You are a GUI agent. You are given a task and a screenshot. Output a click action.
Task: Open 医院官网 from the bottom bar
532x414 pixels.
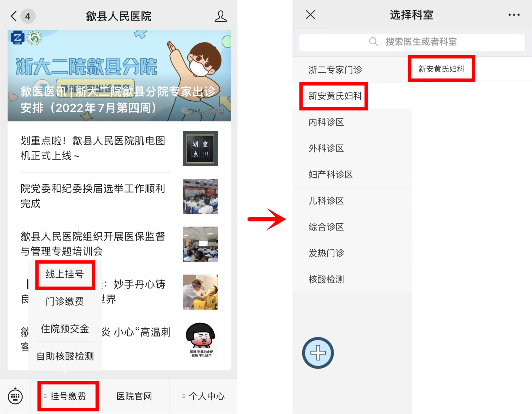pyautogui.click(x=134, y=396)
